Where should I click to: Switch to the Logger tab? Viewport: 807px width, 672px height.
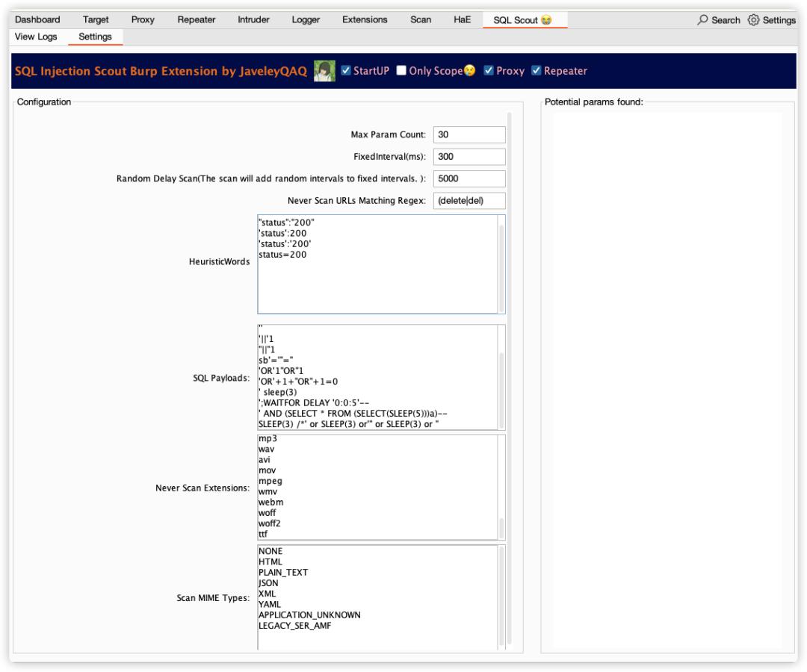pos(306,19)
